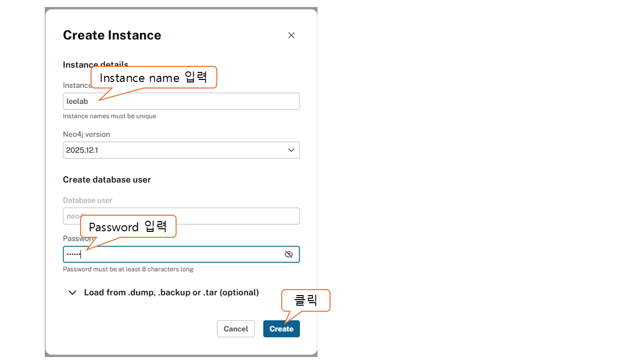Click the "Load from .dump, .backup or .tar" label

pyautogui.click(x=172, y=293)
